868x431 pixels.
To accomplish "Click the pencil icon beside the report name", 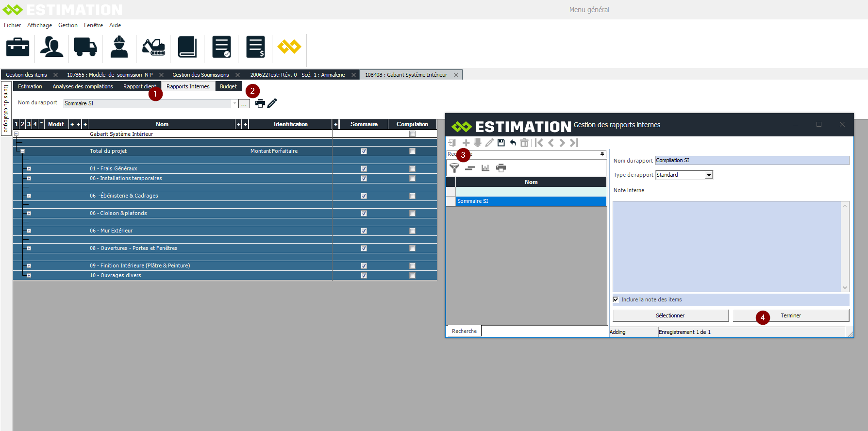I will 272,103.
